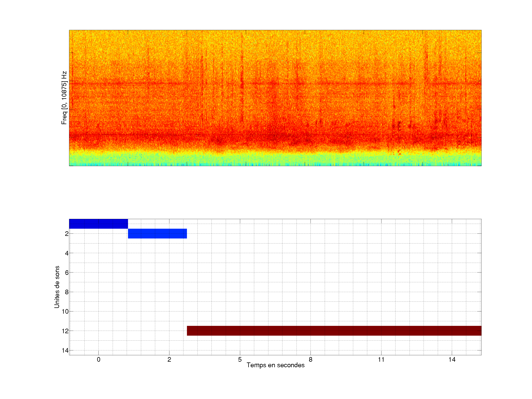Click y-axis tick label 6
Image resolution: width=532 pixels, height=399 pixels.
[x=67, y=272]
